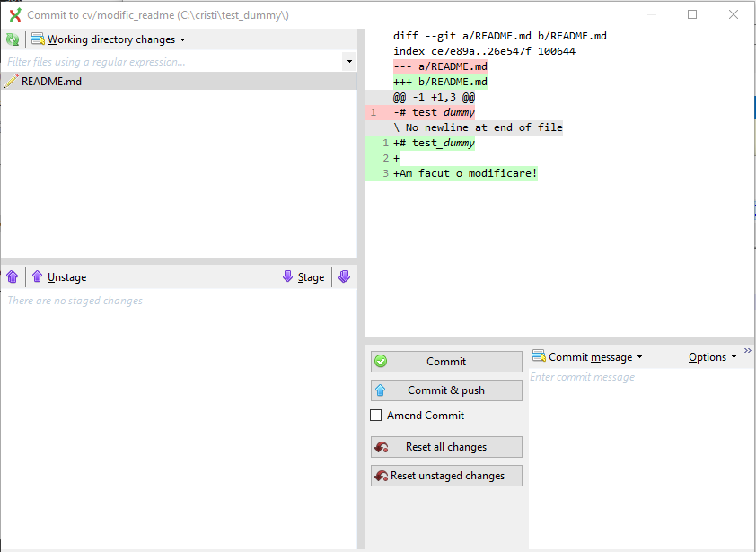Enable the Amend Commit checkbox
Image resolution: width=756 pixels, height=552 pixels.
[x=376, y=416]
